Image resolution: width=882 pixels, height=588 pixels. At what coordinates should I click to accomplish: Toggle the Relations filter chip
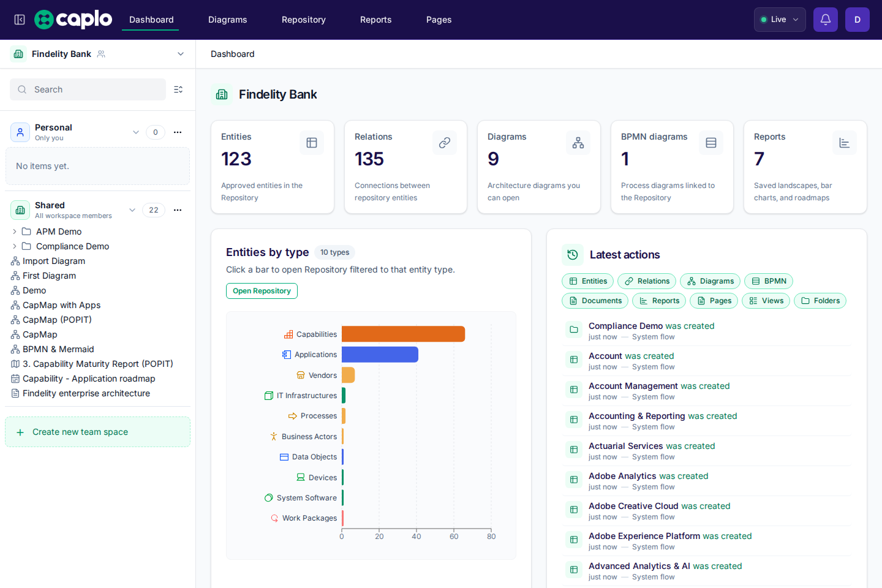(647, 281)
